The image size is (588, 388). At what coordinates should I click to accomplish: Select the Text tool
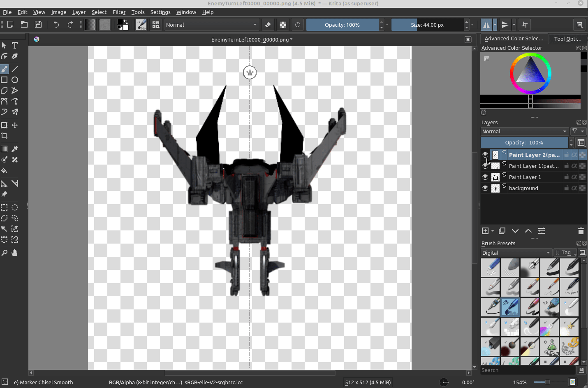15,45
